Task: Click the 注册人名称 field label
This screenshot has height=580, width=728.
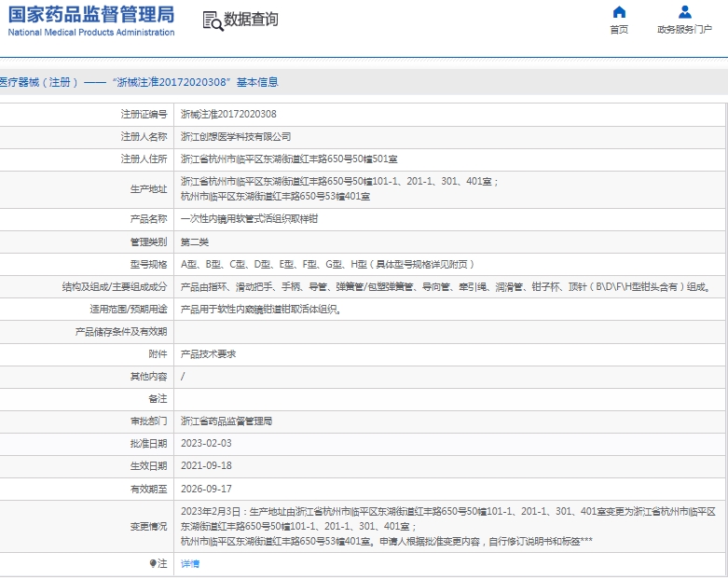Action: [144, 136]
